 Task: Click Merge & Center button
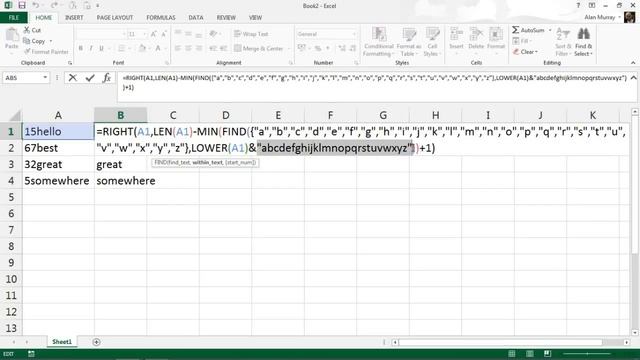(258, 48)
